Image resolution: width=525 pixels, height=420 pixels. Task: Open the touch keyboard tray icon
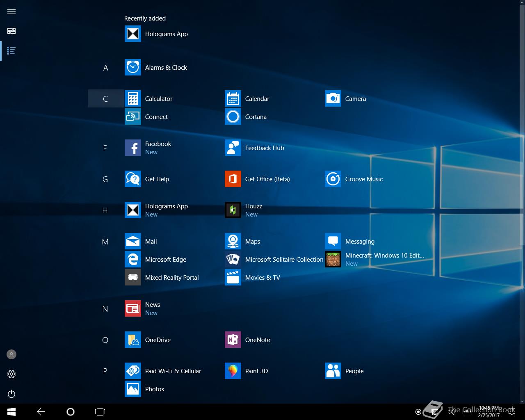coord(467,412)
